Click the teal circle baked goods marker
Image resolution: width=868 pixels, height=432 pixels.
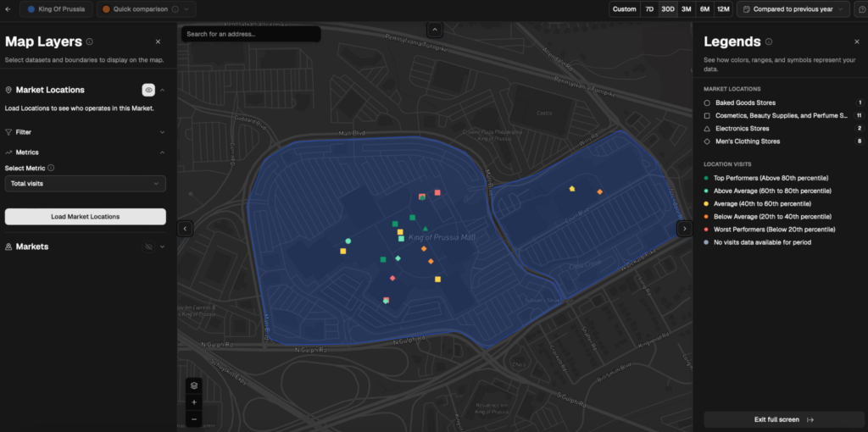click(348, 241)
